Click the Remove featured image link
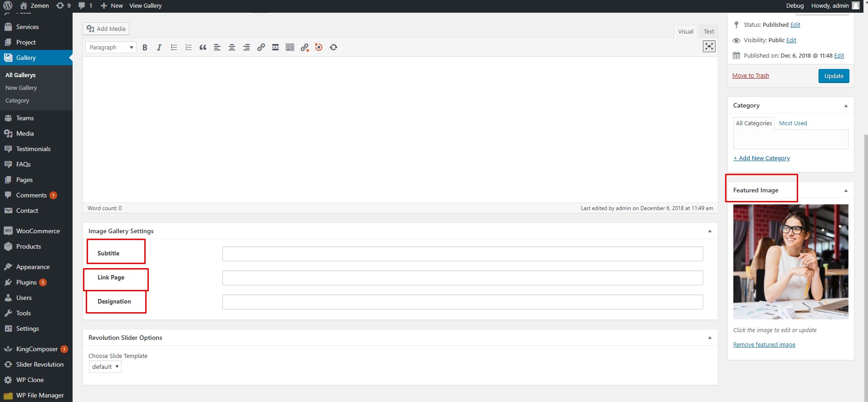This screenshot has height=402, width=868. (x=764, y=345)
